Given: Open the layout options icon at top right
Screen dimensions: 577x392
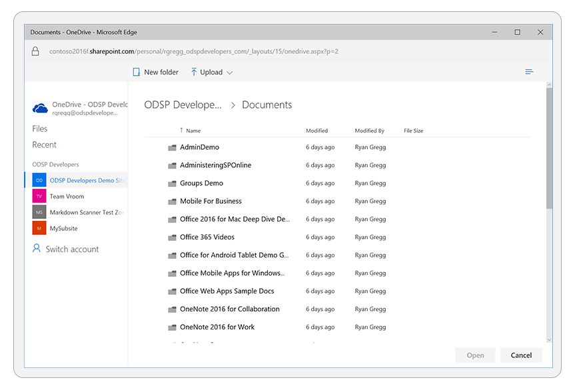Looking at the screenshot, I should pos(528,71).
